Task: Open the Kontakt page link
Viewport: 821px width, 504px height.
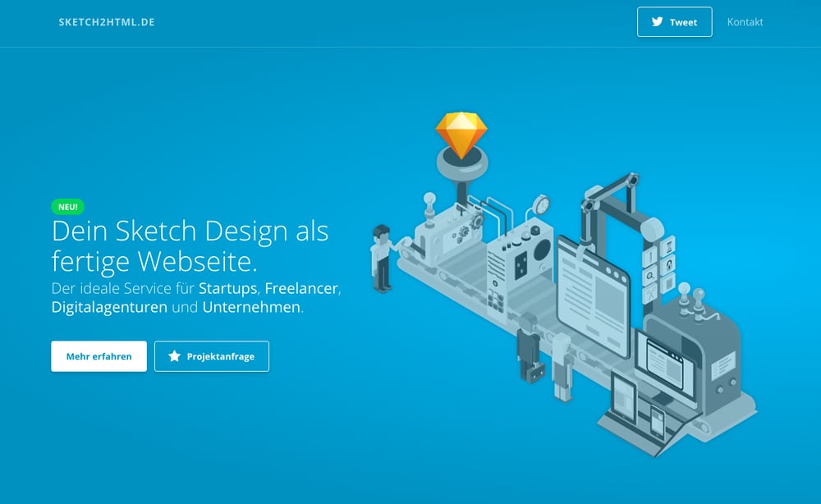Action: pos(745,22)
